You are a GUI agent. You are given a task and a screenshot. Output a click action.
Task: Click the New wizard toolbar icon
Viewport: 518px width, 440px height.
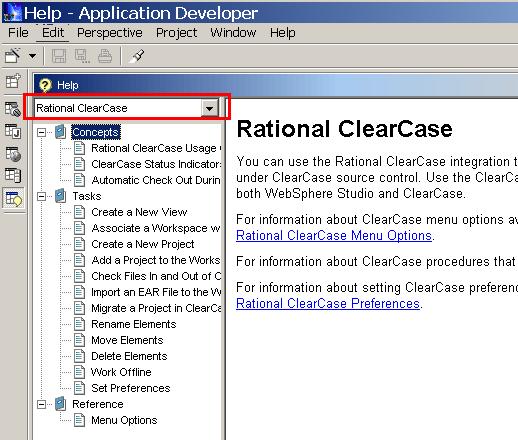click(13, 56)
